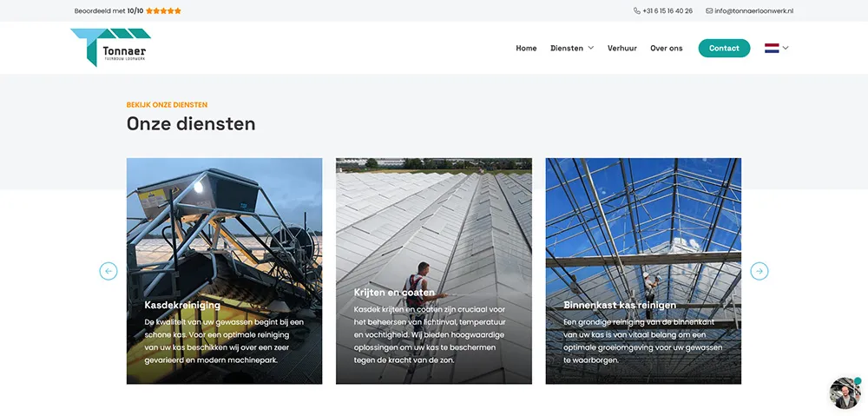Image resolution: width=868 pixels, height=416 pixels.
Task: Open the Over ons page
Action: pos(667,48)
